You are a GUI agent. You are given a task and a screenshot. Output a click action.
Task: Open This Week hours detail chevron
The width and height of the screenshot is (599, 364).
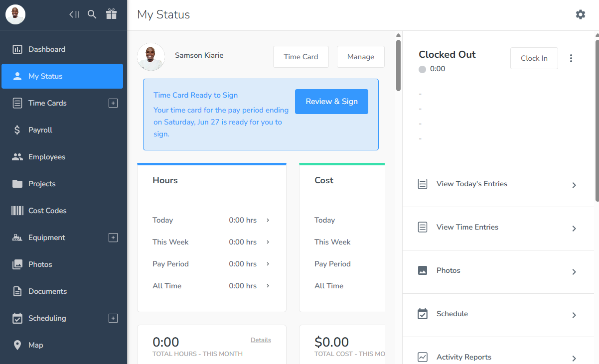(x=268, y=242)
